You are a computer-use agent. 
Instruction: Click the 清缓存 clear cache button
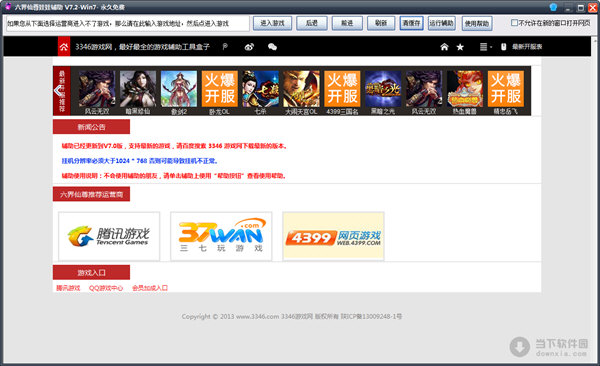pos(411,23)
